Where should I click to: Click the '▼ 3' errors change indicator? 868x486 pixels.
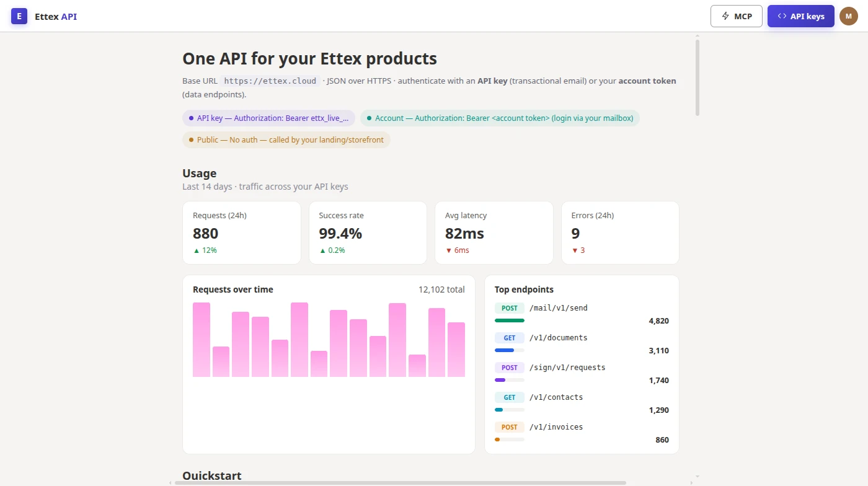[578, 250]
